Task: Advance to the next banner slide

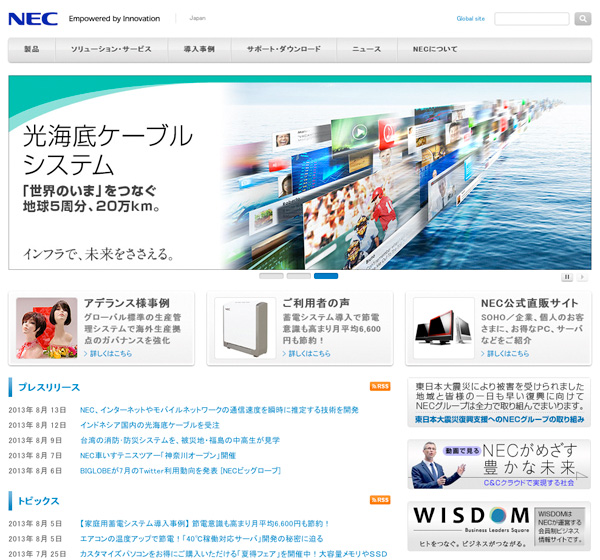Action: 581,277
